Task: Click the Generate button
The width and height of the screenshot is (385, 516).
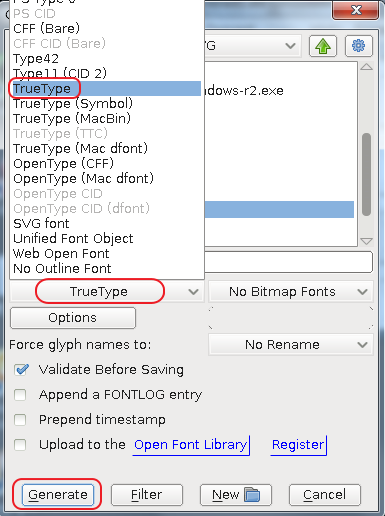Action: tap(58, 495)
